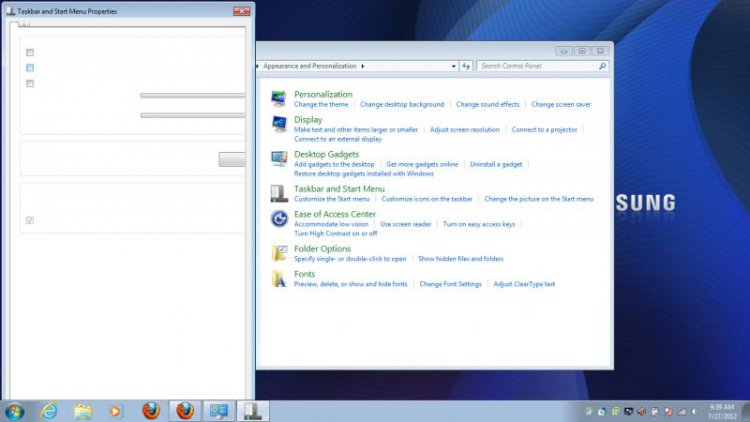Click Taskbar Properties dialog's taskbar button
Viewport: 750px width, 422px height.
[x=253, y=411]
